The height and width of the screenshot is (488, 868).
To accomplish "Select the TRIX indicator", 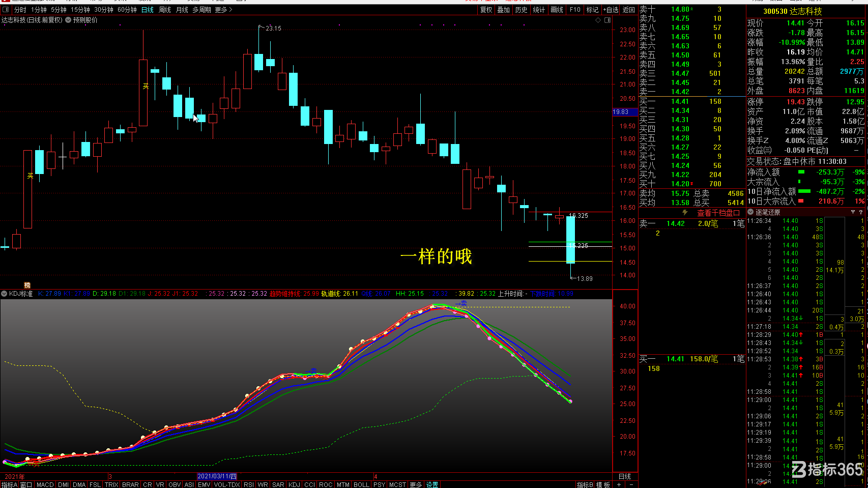I will point(111,484).
